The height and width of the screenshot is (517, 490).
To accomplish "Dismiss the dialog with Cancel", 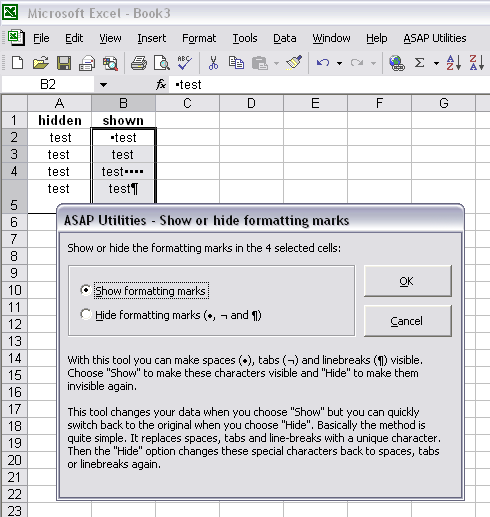I will [407, 321].
